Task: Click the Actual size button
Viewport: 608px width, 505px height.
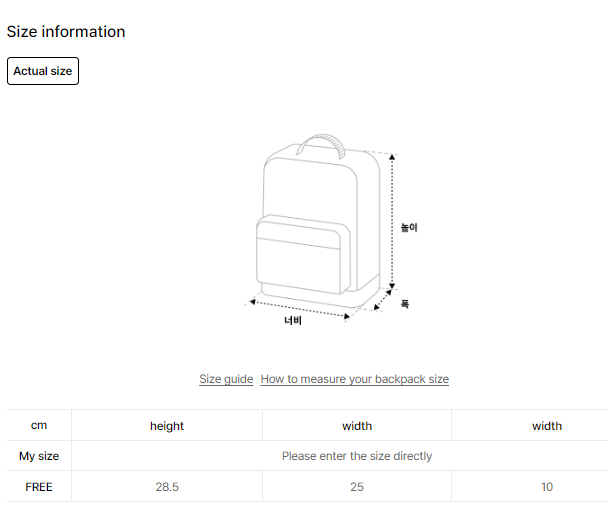Action: (43, 71)
